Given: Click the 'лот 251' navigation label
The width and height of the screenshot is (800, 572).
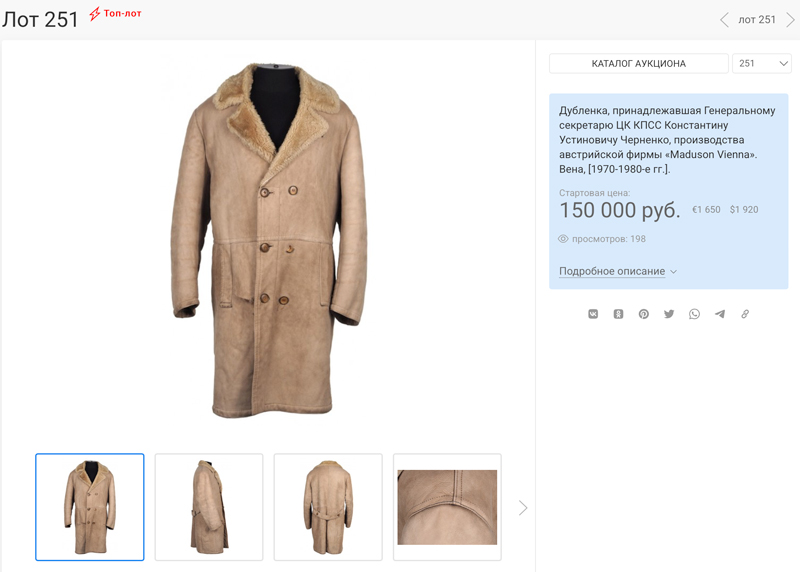Looking at the screenshot, I should (x=757, y=20).
